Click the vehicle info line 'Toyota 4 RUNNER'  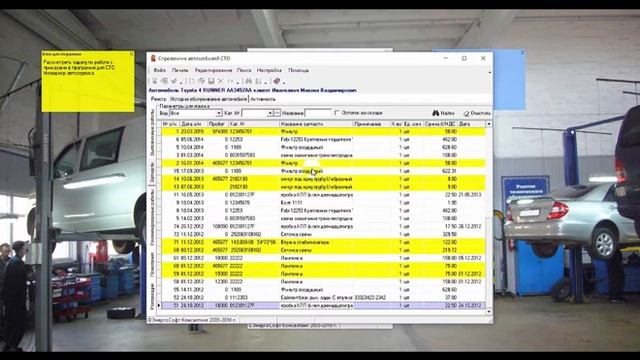pos(253,90)
